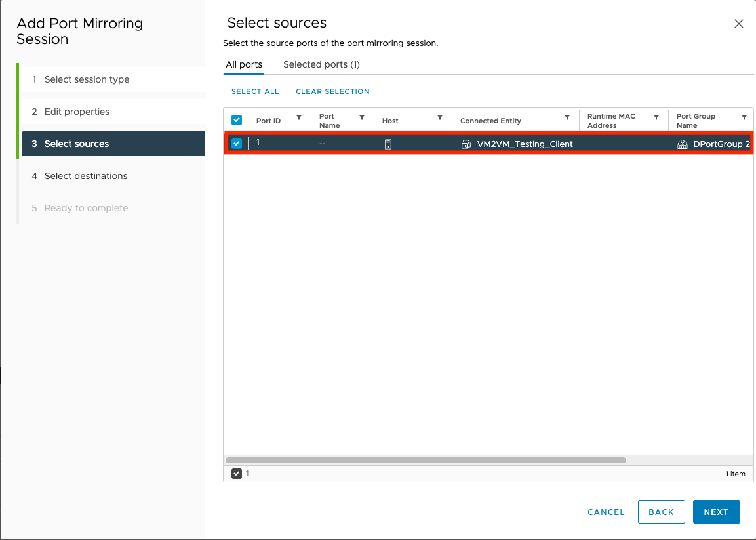
Task: Toggle the select-all checkbox in the table header
Action: point(236,120)
